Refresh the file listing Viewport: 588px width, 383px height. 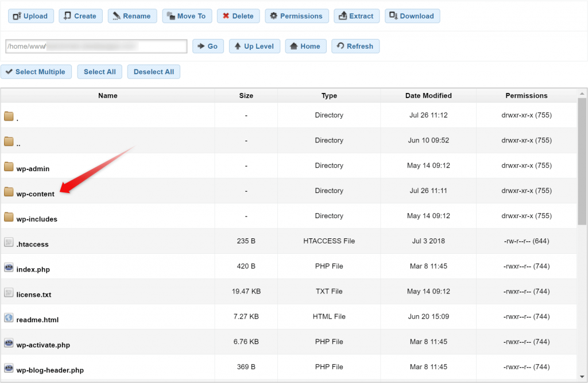355,47
